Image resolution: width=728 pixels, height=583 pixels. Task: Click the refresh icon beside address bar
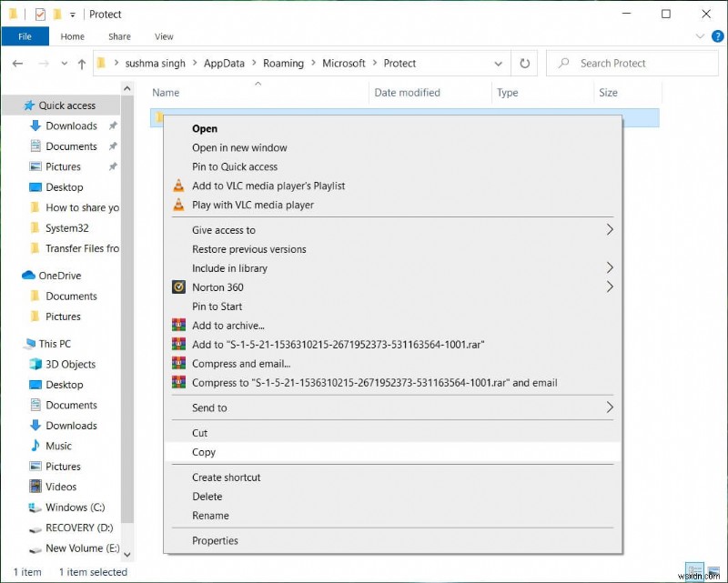[524, 63]
